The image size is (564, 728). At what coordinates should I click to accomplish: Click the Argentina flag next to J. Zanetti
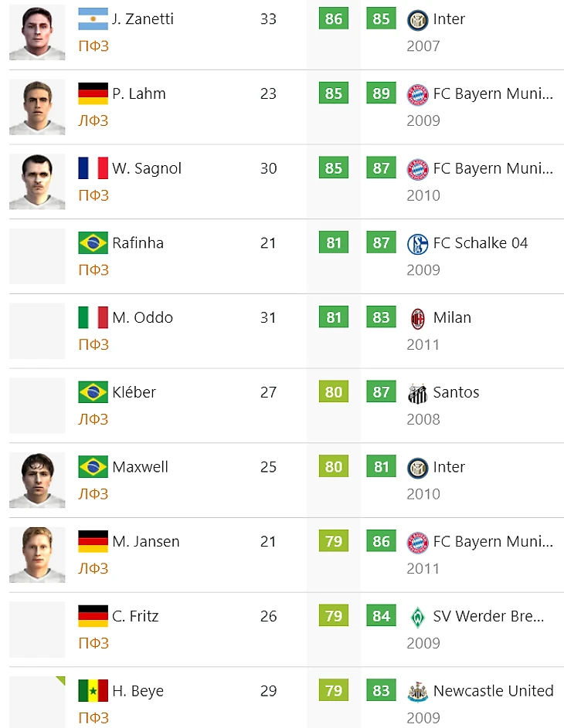(93, 19)
